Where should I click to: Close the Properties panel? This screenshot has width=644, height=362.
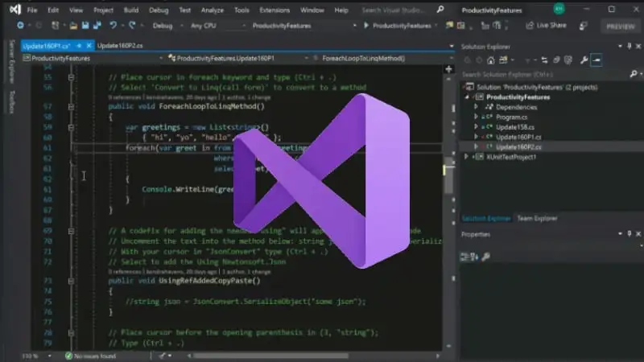point(638,233)
